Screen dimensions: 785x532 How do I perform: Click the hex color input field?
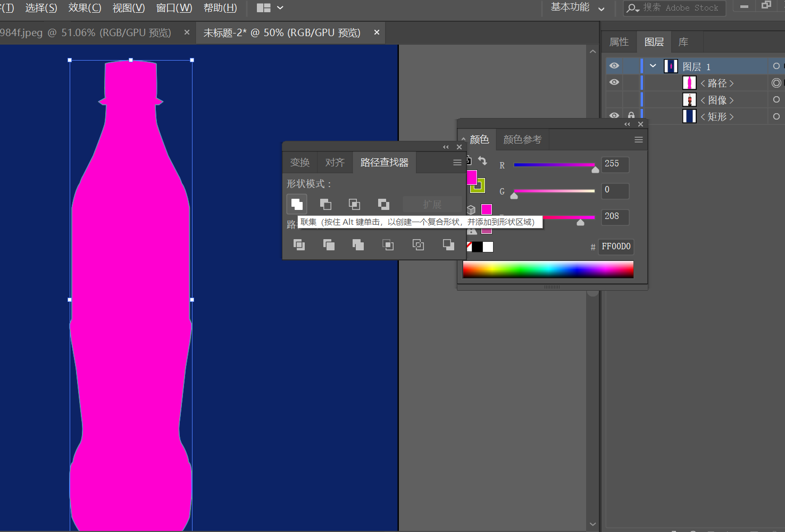(616, 247)
